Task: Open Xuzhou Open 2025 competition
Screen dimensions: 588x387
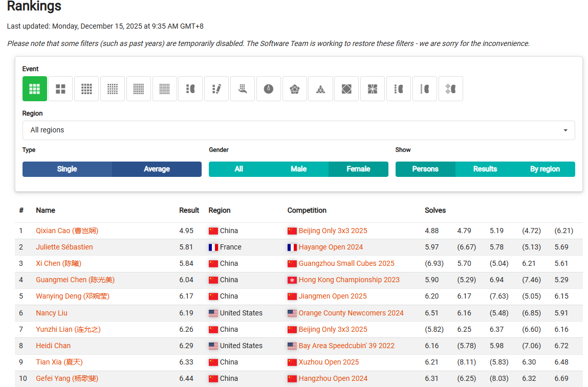Action: 329,362
